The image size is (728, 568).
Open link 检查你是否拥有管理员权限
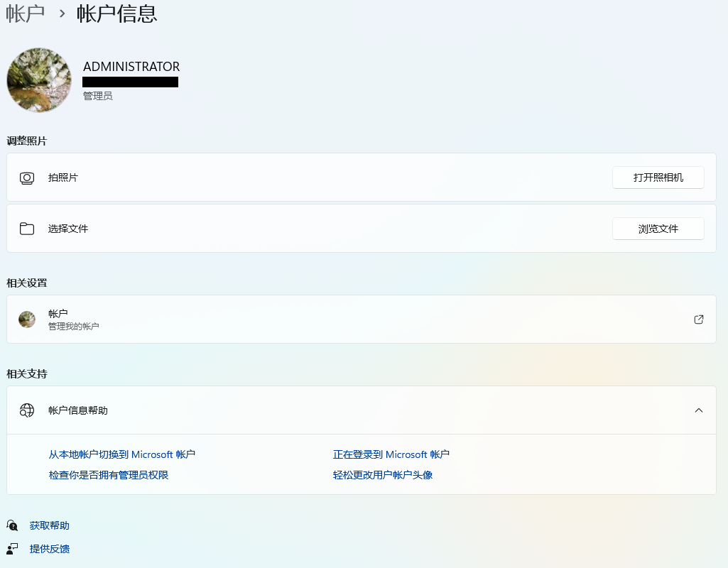click(108, 475)
